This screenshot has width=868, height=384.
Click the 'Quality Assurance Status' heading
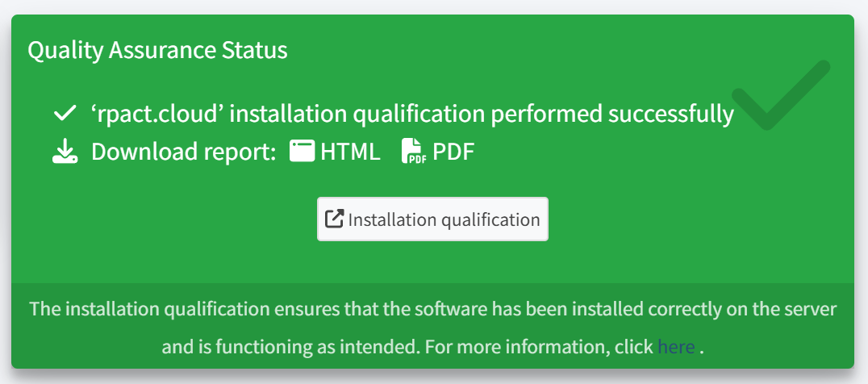[x=157, y=50]
